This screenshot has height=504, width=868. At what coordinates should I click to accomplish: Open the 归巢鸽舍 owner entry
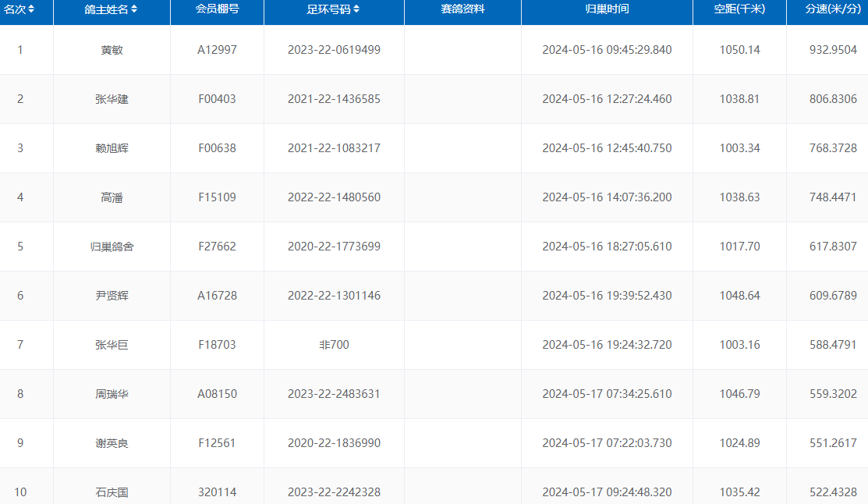coord(112,247)
